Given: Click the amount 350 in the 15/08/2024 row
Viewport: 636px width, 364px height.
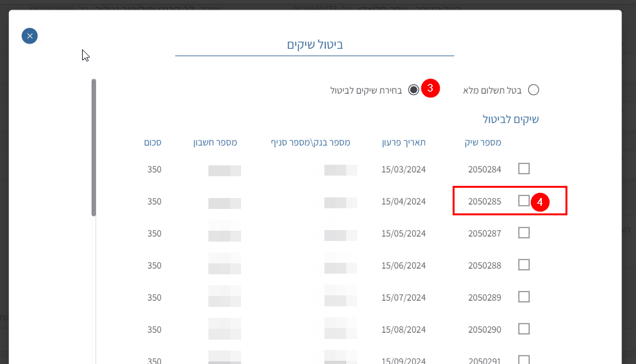Looking at the screenshot, I should (154, 329).
